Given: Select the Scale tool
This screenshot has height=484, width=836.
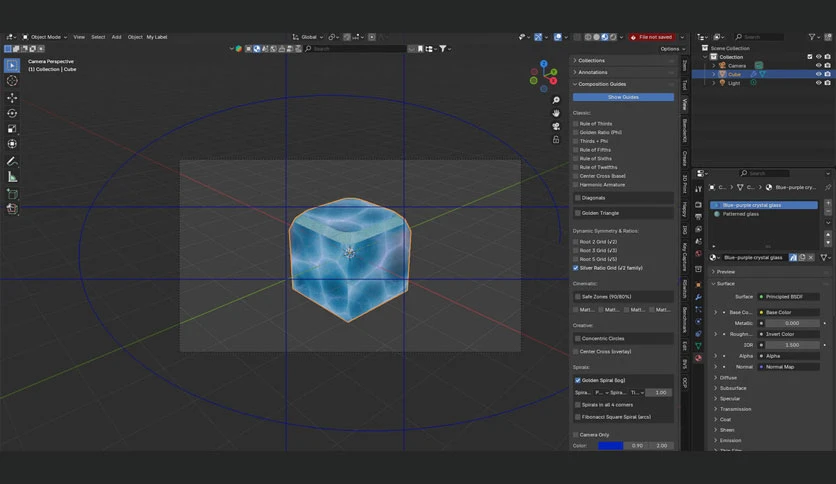Looking at the screenshot, I should [12, 128].
